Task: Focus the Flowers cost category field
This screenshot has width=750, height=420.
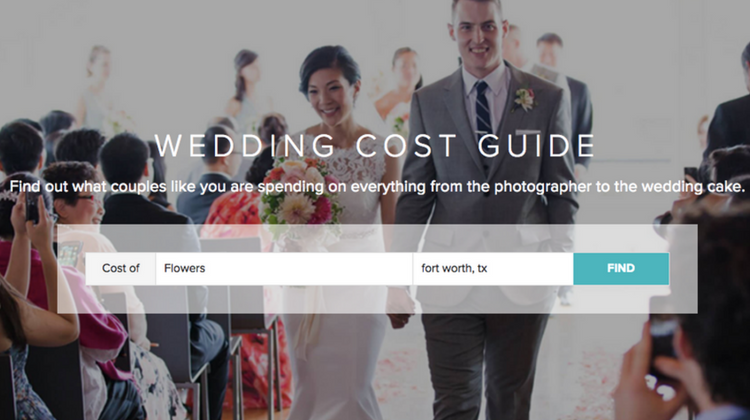Action: 284,268
